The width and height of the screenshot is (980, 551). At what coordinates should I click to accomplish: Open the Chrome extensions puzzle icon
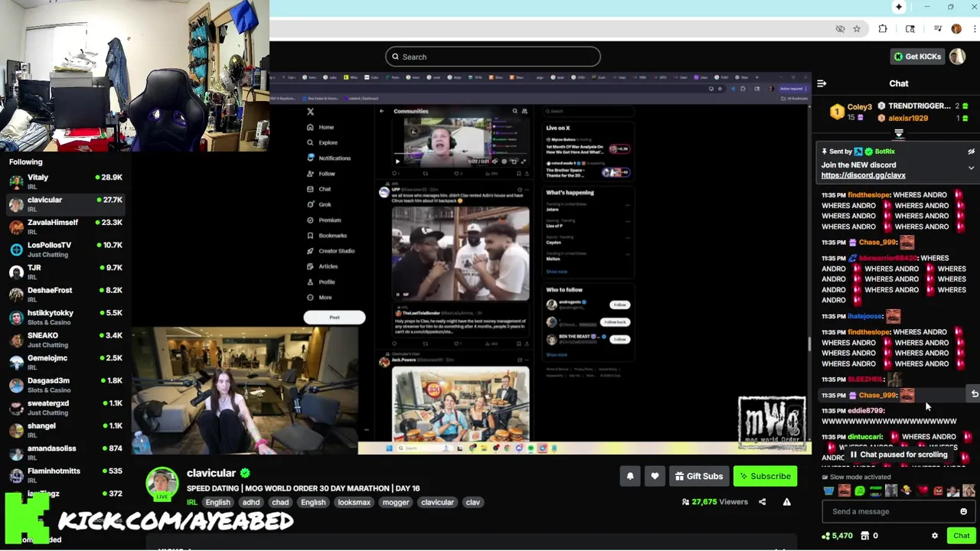883,29
